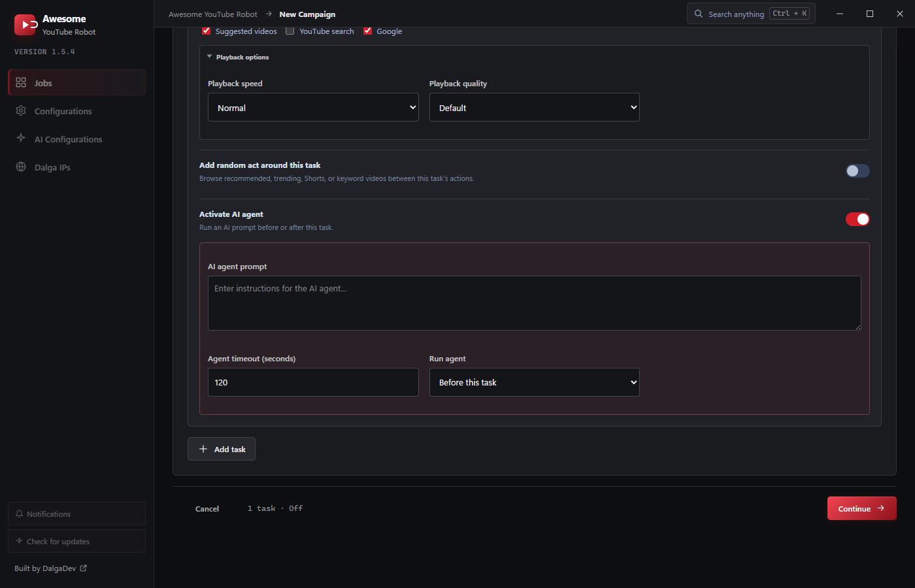Click the 'Playback speed' label
This screenshot has height=588, width=915.
(235, 84)
